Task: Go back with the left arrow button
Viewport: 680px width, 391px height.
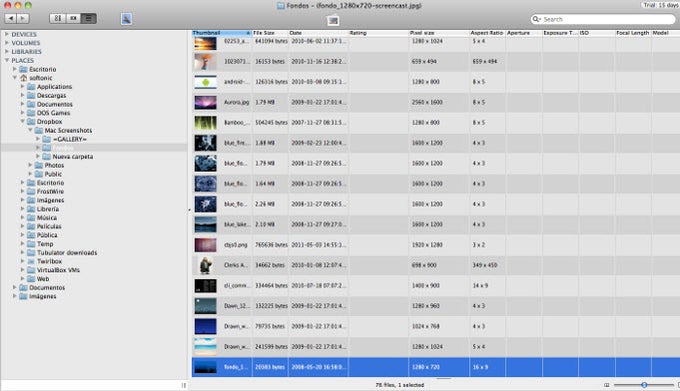Action: coord(11,18)
